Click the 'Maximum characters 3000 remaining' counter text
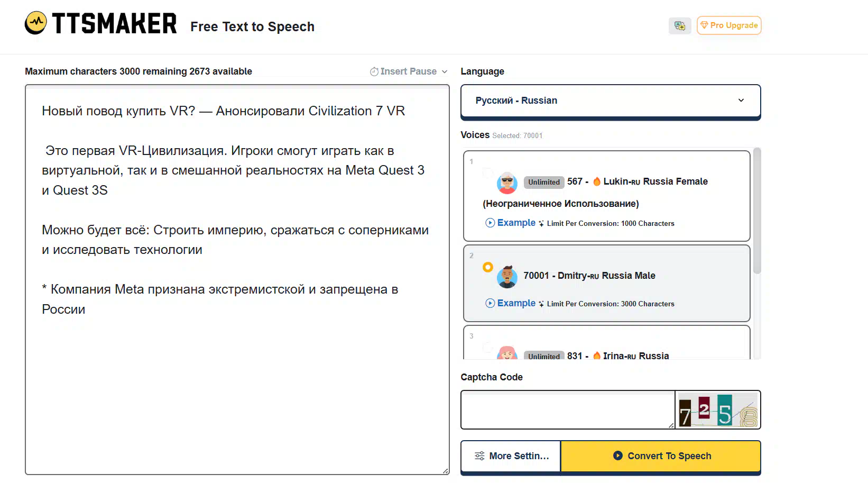Image resolution: width=868 pixels, height=483 pixels. pyautogui.click(x=138, y=71)
